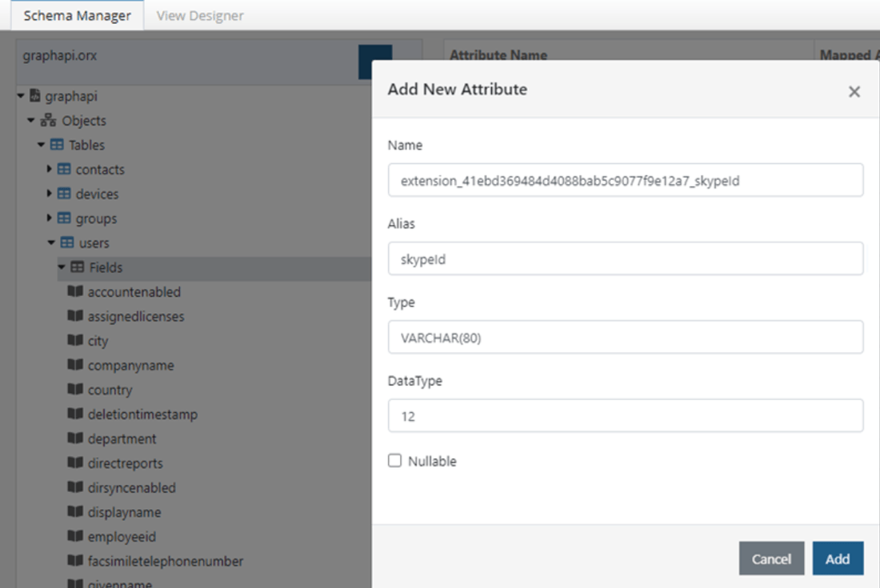Click the Alias input field
The height and width of the screenshot is (588, 880).
pos(626,258)
